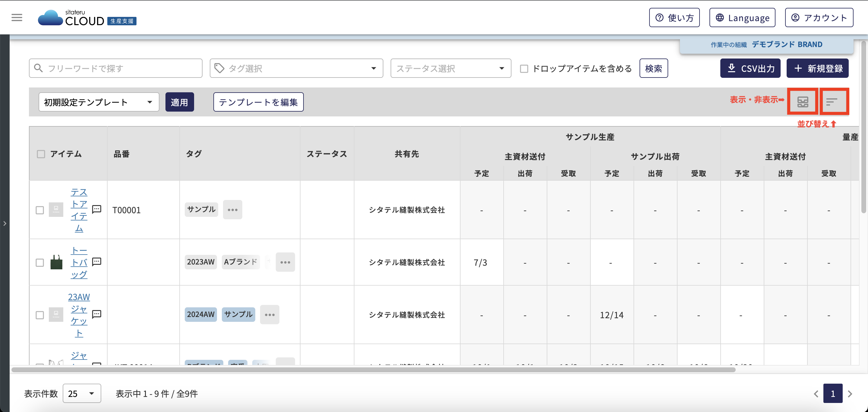
Task: Show more tags for トートバッグ row
Action: click(x=285, y=262)
